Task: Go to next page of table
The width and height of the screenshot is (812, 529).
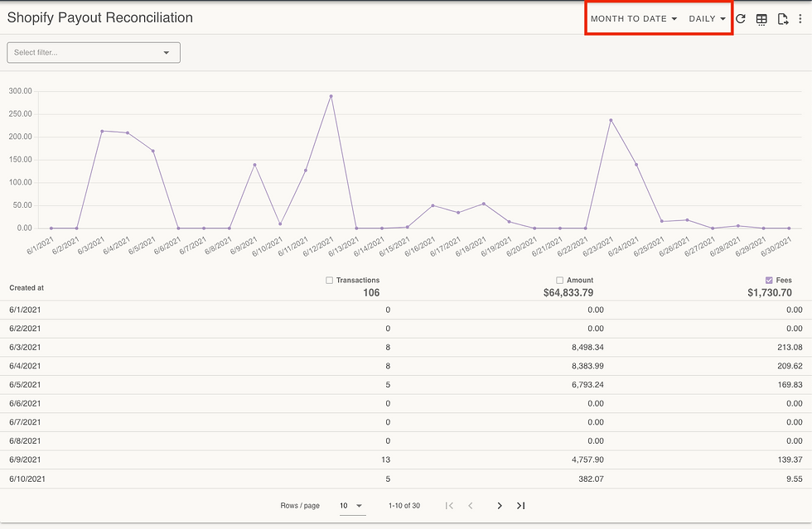Action: click(499, 506)
